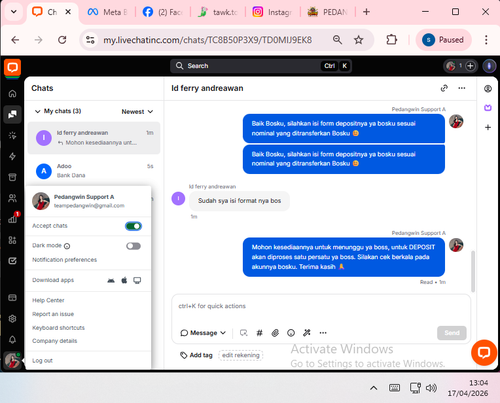Open the Tickets checkmark sidebar icon
Viewport: 500px width, 403px height.
point(12,261)
